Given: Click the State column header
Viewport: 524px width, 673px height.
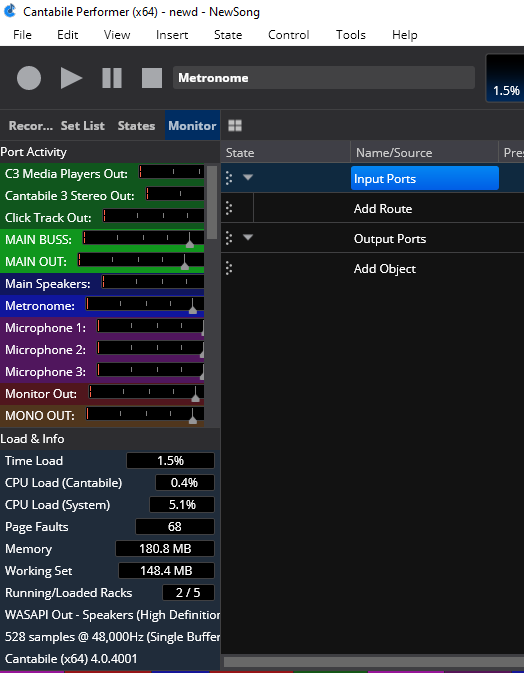Looking at the screenshot, I should pyautogui.click(x=286, y=153).
